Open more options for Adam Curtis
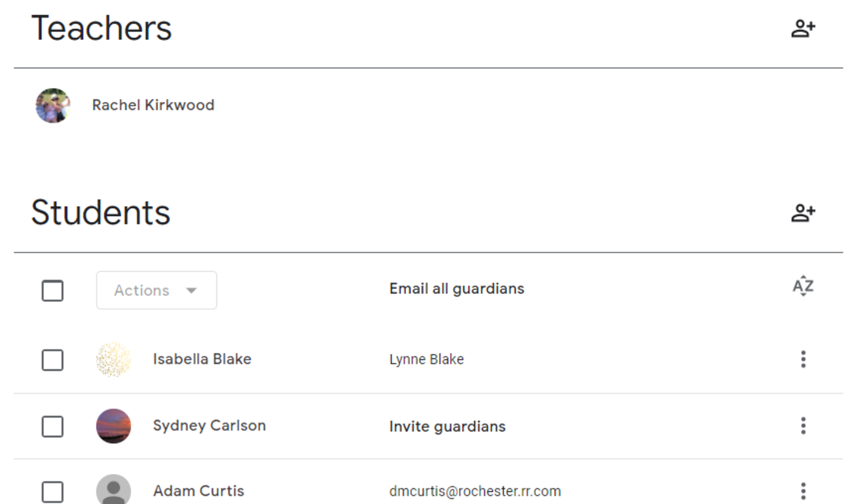This screenshot has height=504, width=861. point(803,491)
